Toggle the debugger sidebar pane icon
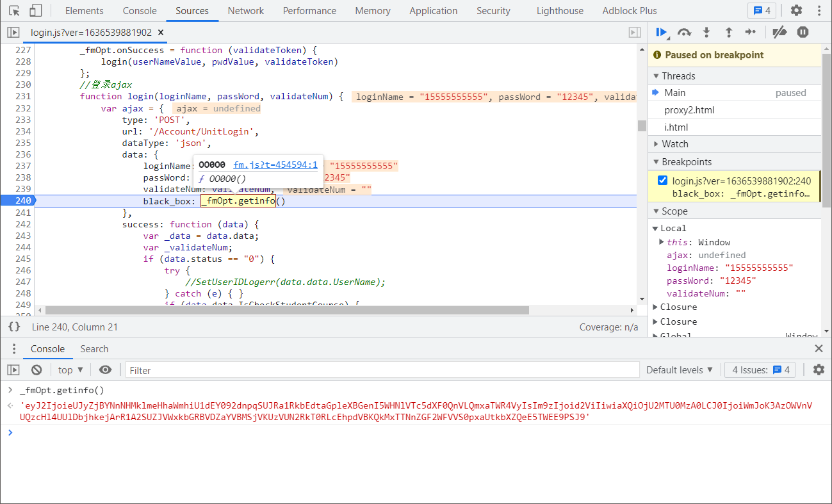This screenshot has height=504, width=832. point(635,32)
